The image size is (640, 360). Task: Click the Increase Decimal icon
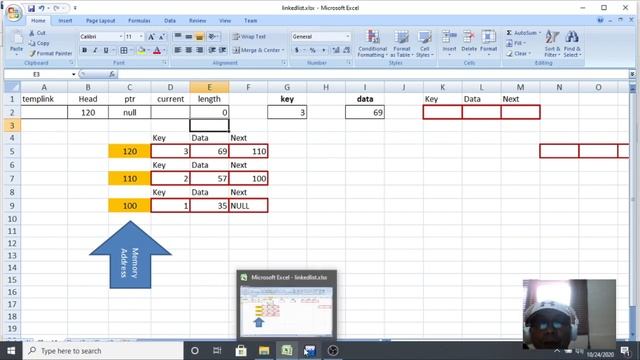point(336,50)
